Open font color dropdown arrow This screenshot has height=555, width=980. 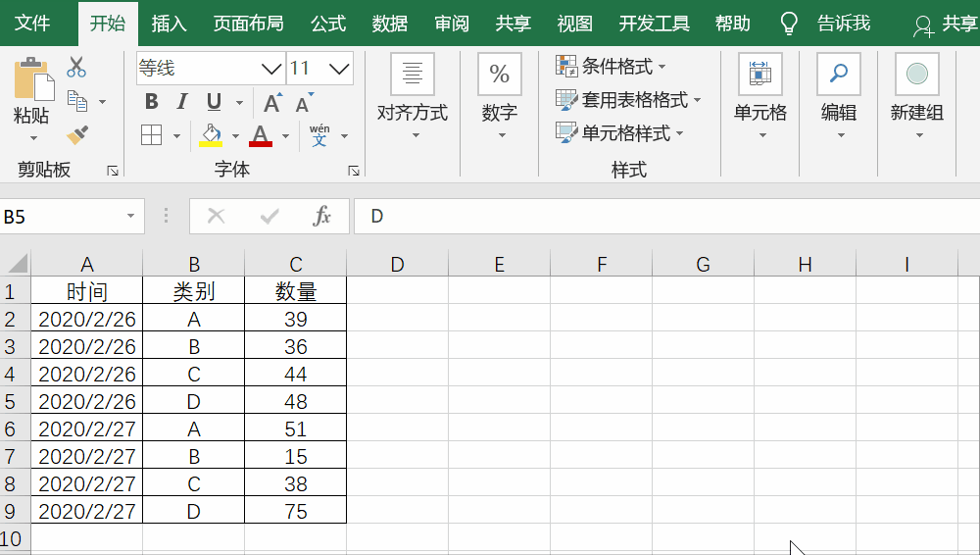[285, 135]
